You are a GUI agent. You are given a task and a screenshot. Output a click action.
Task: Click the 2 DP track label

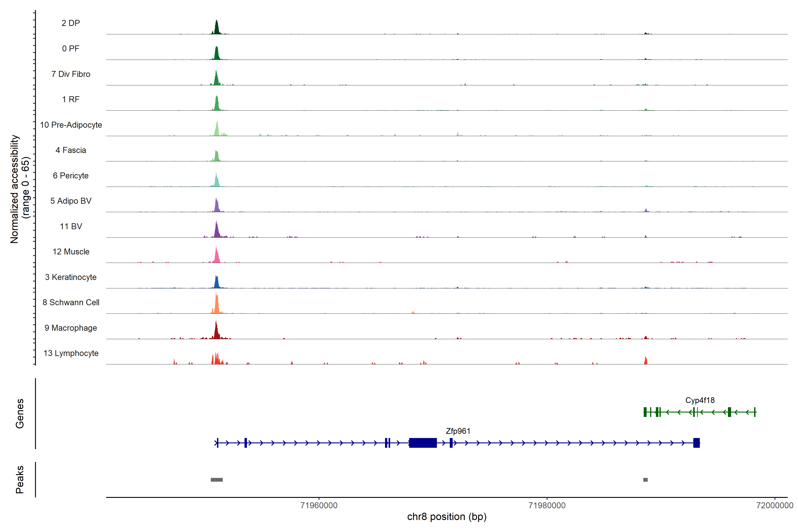coord(70,23)
